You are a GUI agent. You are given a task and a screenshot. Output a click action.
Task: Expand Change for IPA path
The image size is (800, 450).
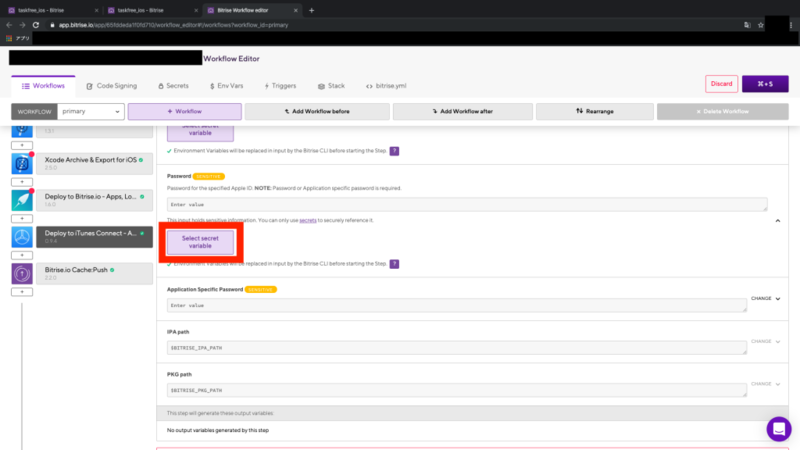(x=765, y=341)
